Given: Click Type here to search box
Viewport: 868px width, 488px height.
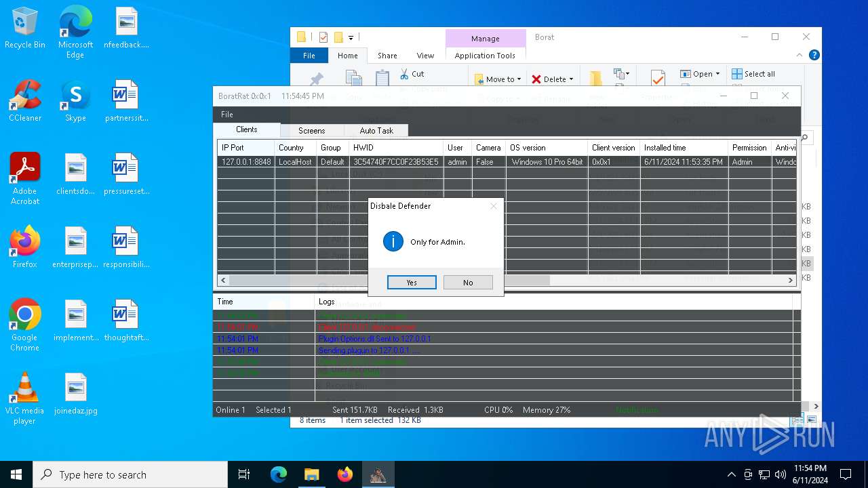Looking at the screenshot, I should pos(130,474).
